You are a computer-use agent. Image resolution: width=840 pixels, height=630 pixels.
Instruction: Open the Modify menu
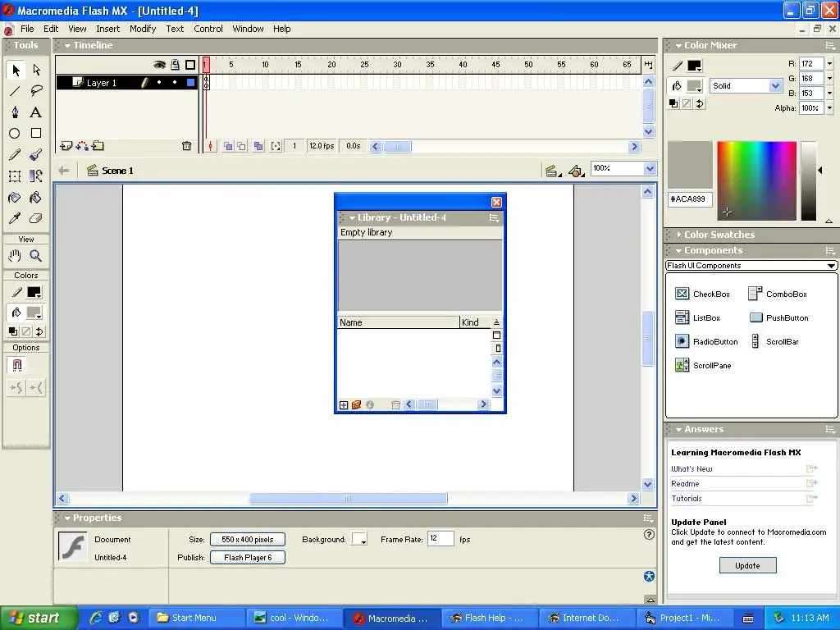click(143, 29)
